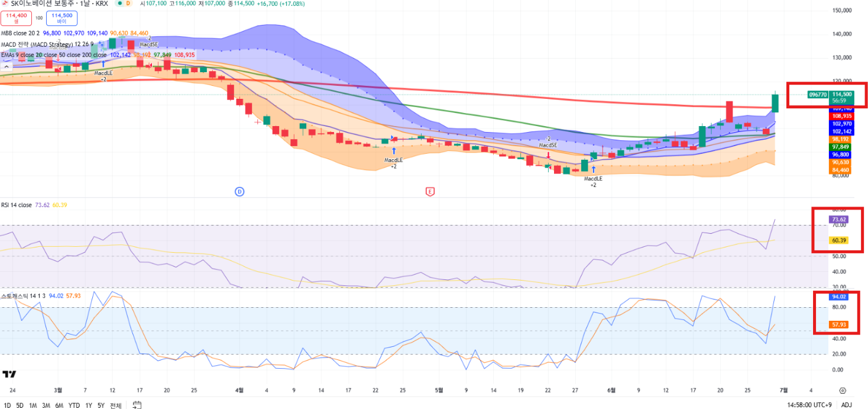The height and width of the screenshot is (409, 868).
Task: Click the 73.62 RSI value label
Action: click(840, 219)
